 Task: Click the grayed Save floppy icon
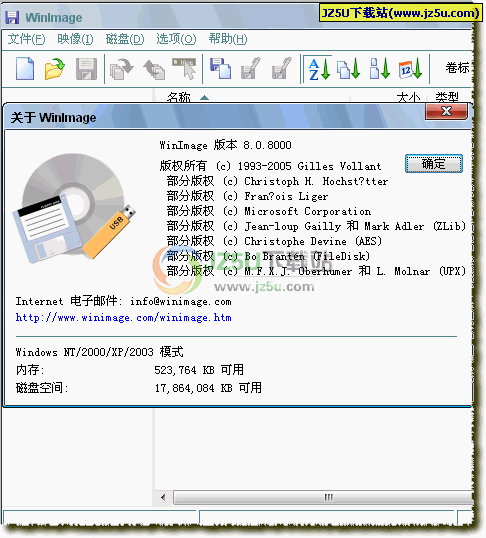click(x=86, y=69)
